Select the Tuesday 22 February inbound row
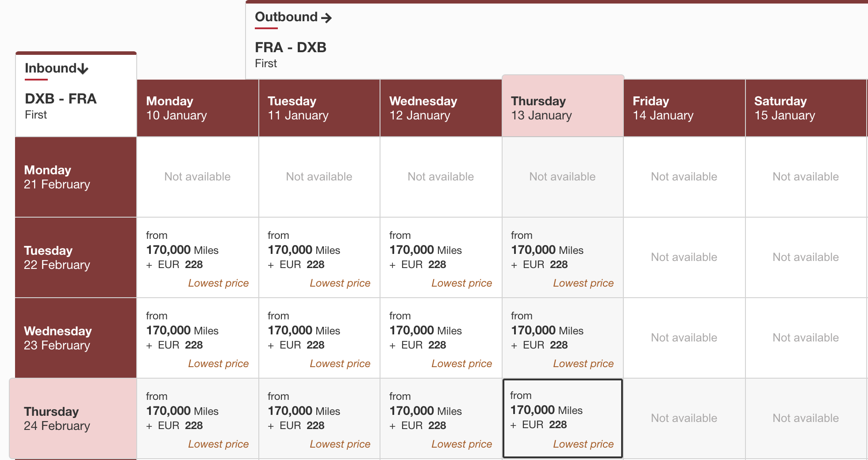Viewport: 868px width, 460px height. (76, 257)
